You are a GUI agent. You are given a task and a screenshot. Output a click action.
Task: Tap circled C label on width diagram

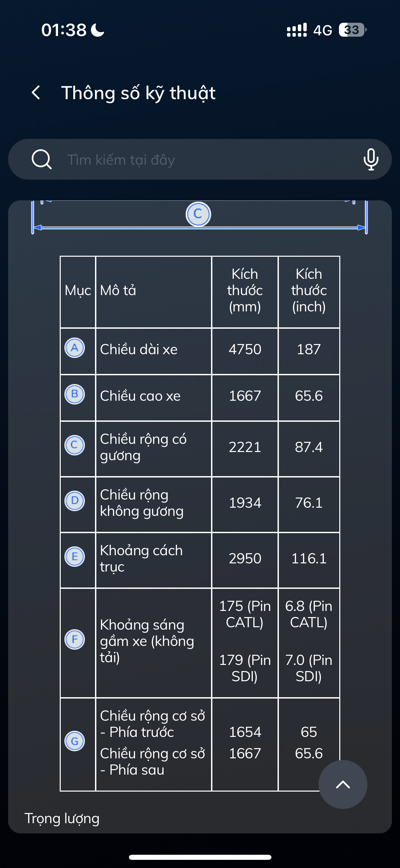pos(198,214)
